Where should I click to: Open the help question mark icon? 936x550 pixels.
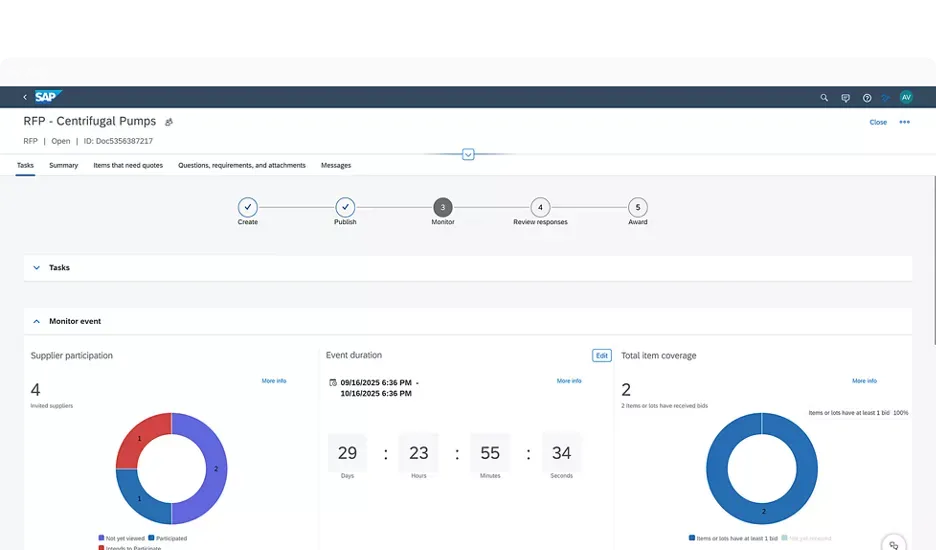coord(867,97)
